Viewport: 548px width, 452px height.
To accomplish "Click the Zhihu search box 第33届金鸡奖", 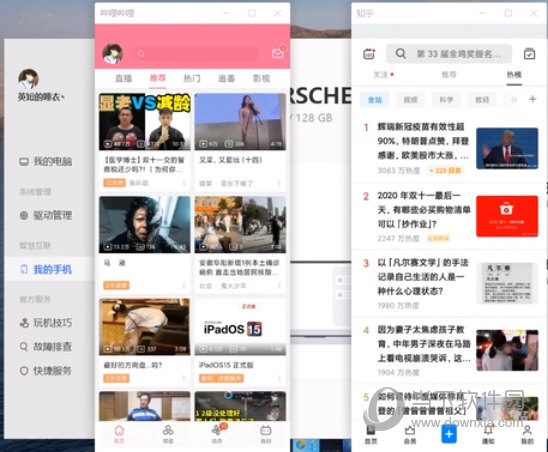I will tap(449, 54).
